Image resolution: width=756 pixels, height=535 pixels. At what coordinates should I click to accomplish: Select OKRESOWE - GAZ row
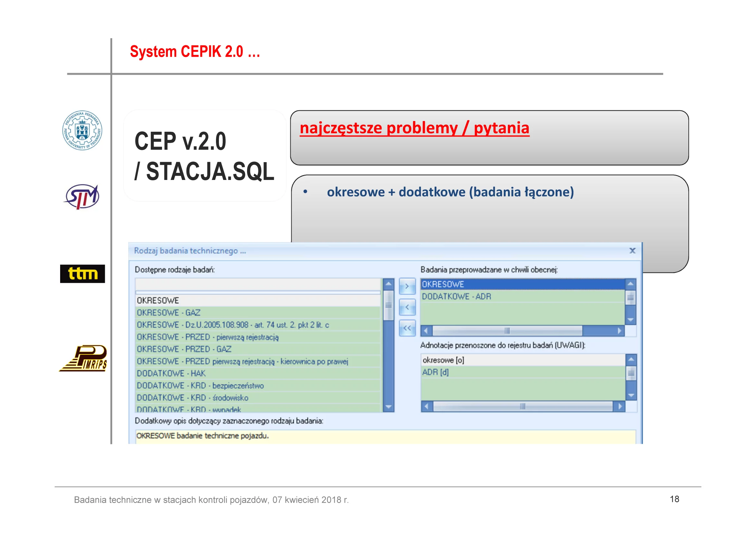258,313
